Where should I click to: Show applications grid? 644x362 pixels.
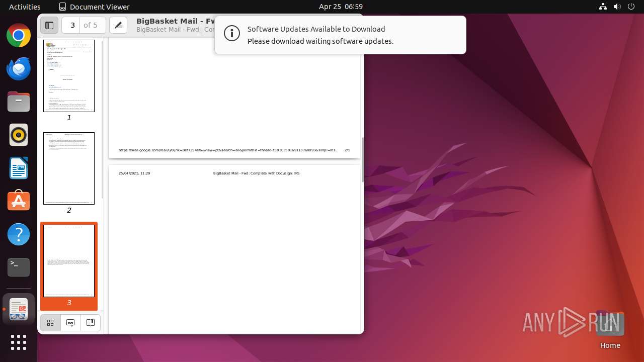pyautogui.click(x=19, y=342)
